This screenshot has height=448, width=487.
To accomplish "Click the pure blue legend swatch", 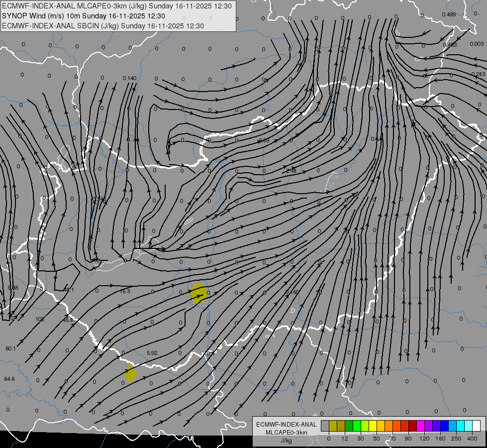I will 444,426.
